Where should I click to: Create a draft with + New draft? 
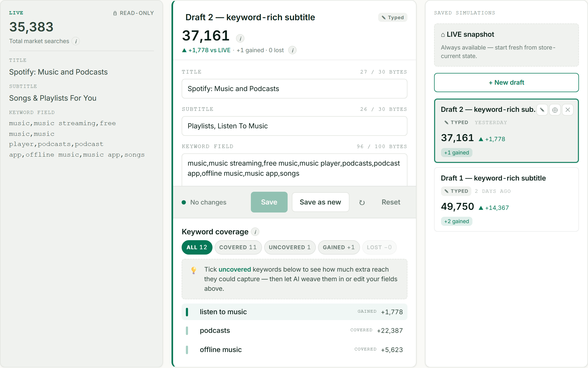pyautogui.click(x=506, y=83)
